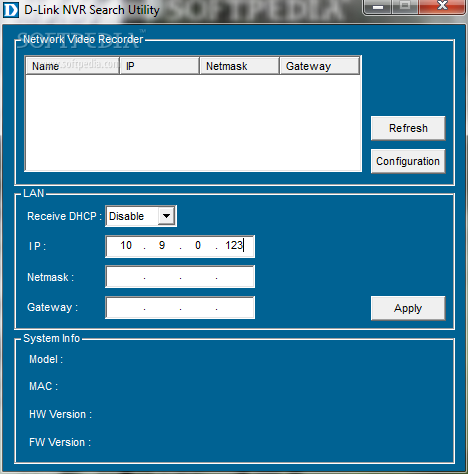The width and height of the screenshot is (468, 474).
Task: Apply the LAN settings
Action: click(x=408, y=308)
